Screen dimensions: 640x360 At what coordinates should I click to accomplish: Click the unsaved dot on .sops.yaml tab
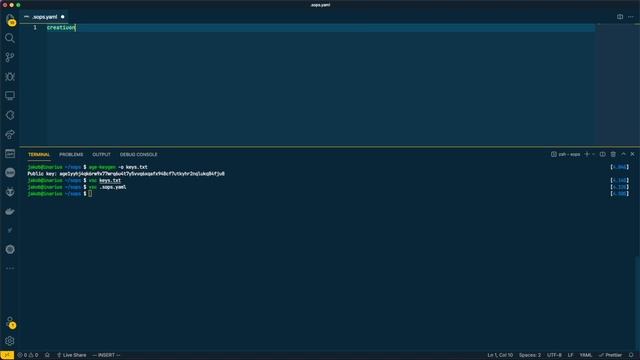point(62,17)
